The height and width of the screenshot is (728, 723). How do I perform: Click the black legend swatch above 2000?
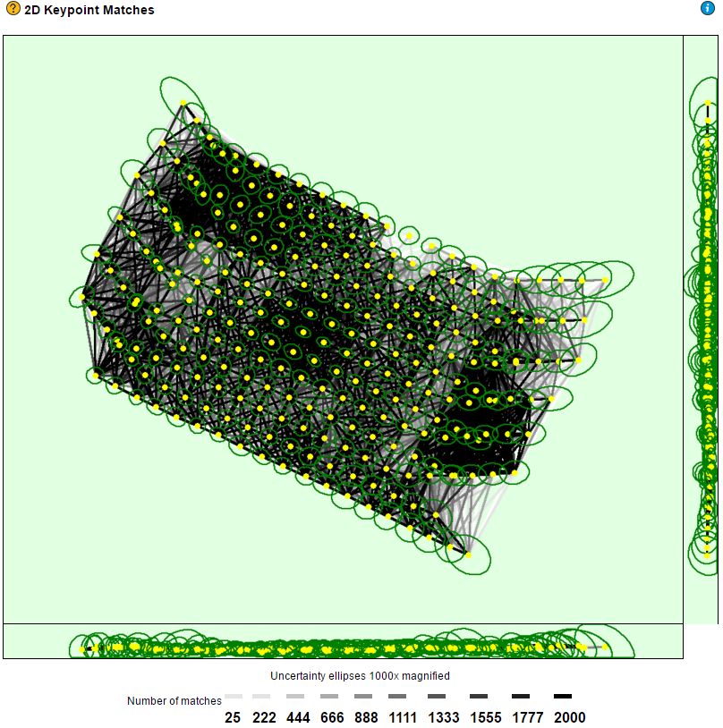click(563, 696)
